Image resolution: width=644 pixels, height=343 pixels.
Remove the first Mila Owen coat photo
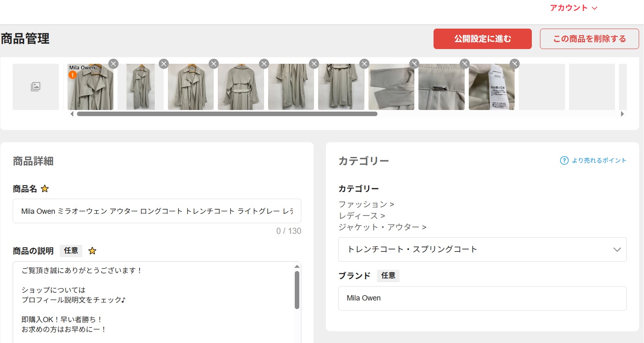pyautogui.click(x=113, y=64)
